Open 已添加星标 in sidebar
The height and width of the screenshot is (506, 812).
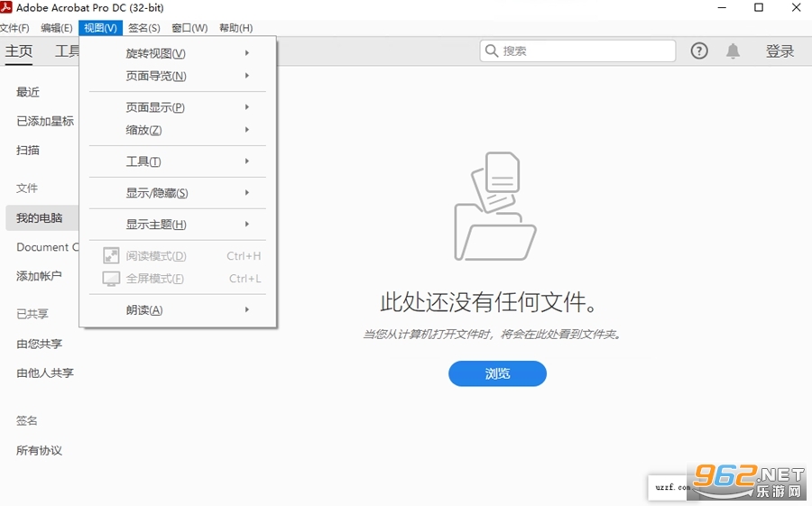pyautogui.click(x=45, y=121)
